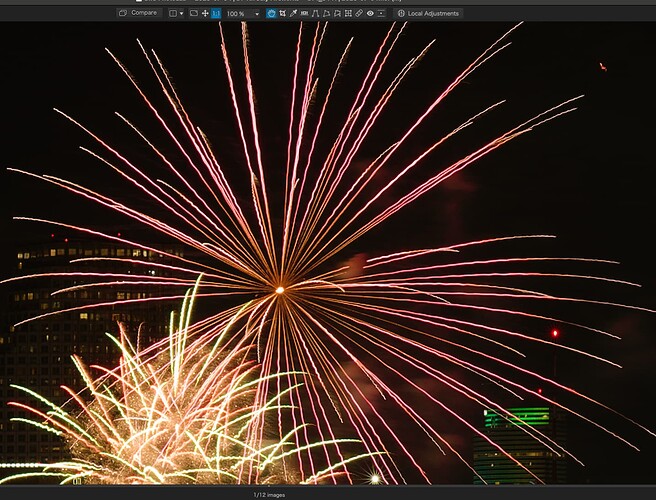
Task: Toggle the eye icon tool
Action: pos(370,13)
